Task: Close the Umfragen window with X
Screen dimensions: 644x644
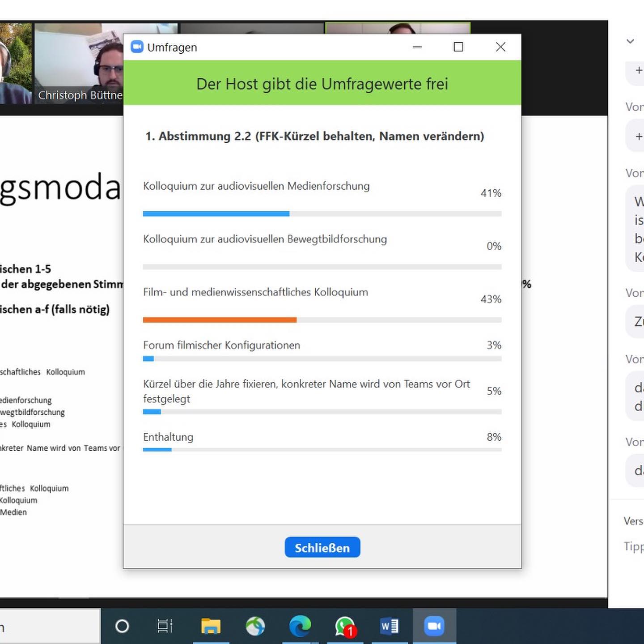Action: 500,47
